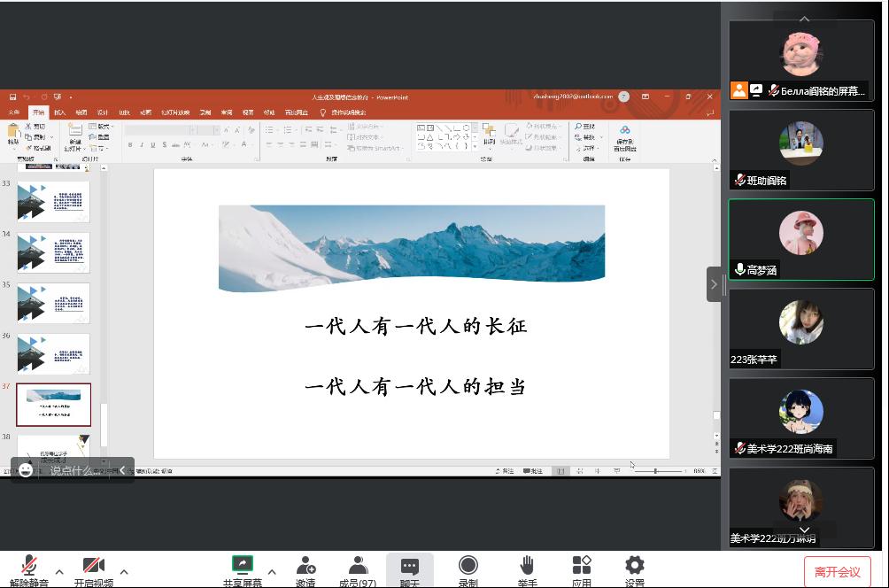889x588 pixels.
Task: Open the 共享屏幕 share screen icon
Action: [242, 566]
